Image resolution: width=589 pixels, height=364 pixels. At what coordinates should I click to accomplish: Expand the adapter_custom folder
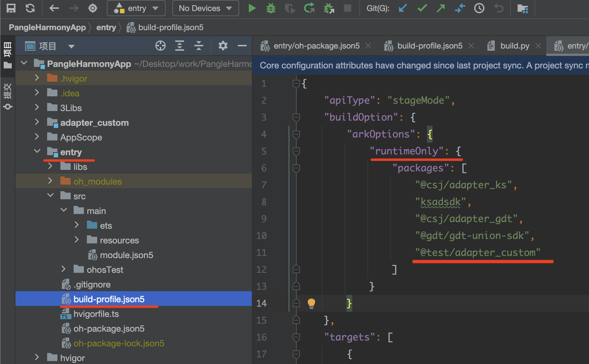point(37,122)
